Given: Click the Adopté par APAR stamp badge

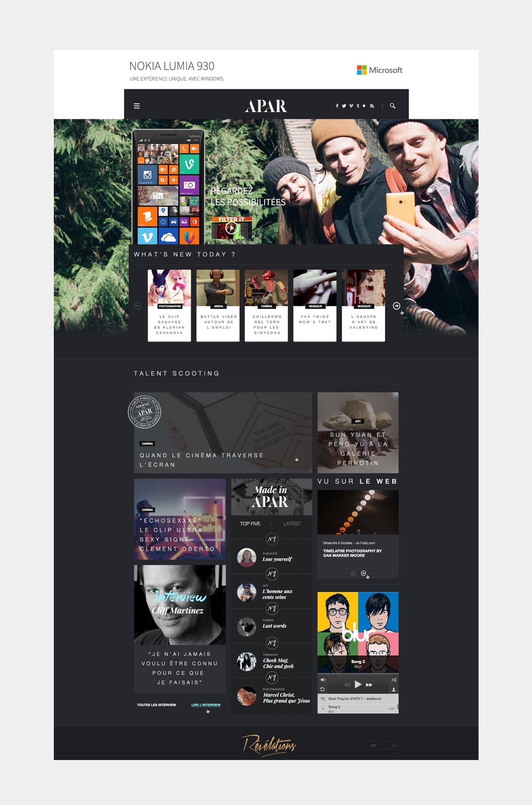Looking at the screenshot, I should click(145, 412).
